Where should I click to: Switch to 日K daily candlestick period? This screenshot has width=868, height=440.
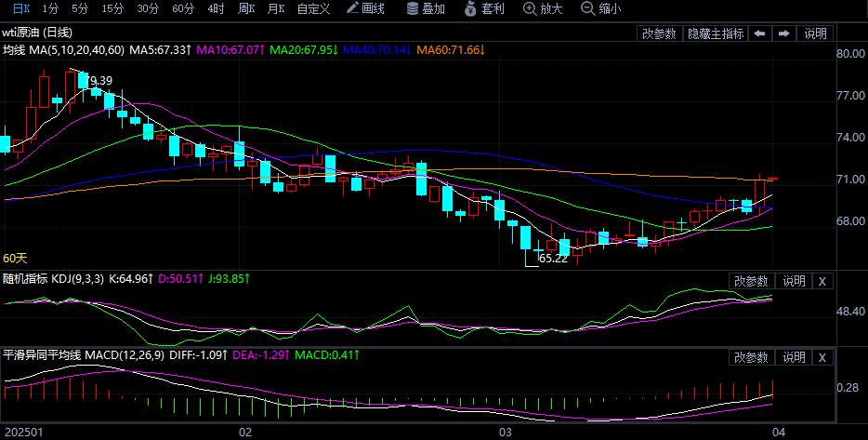coord(20,8)
